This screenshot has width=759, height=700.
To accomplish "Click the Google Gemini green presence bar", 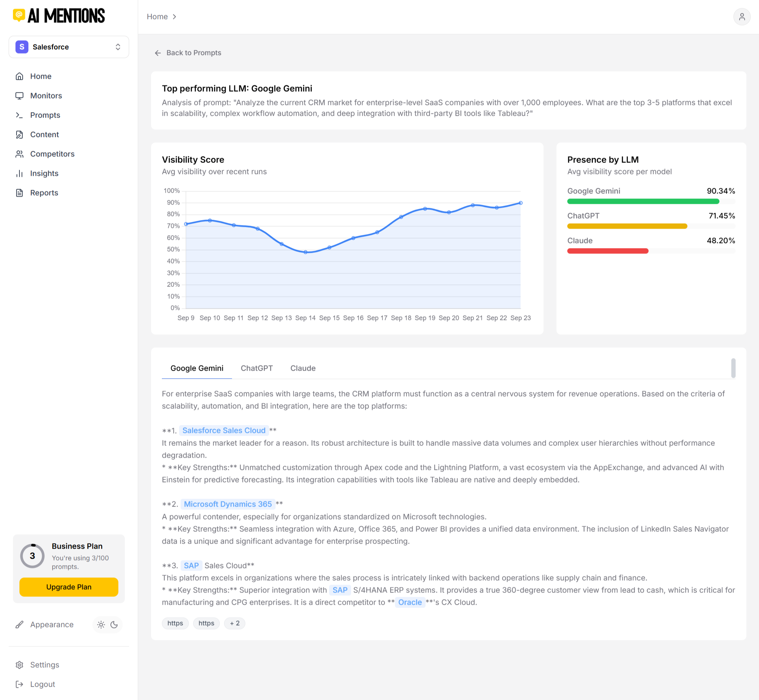I will point(643,201).
